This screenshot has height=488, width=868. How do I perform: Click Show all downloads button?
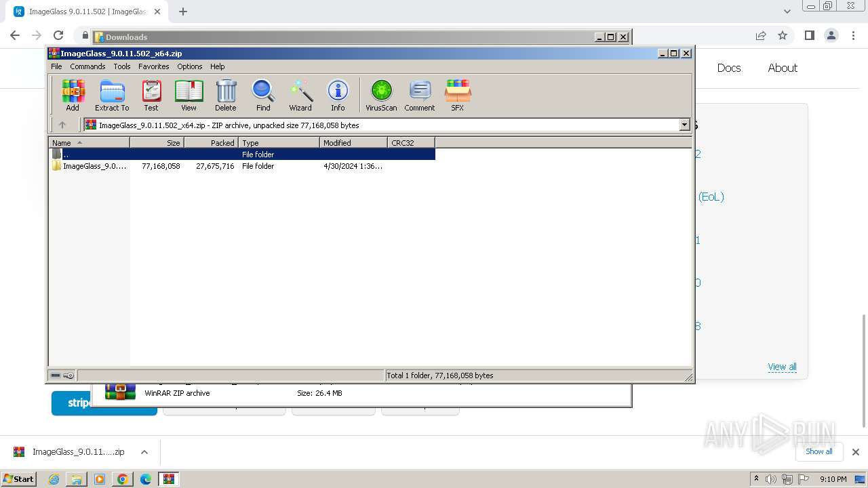coord(818,451)
